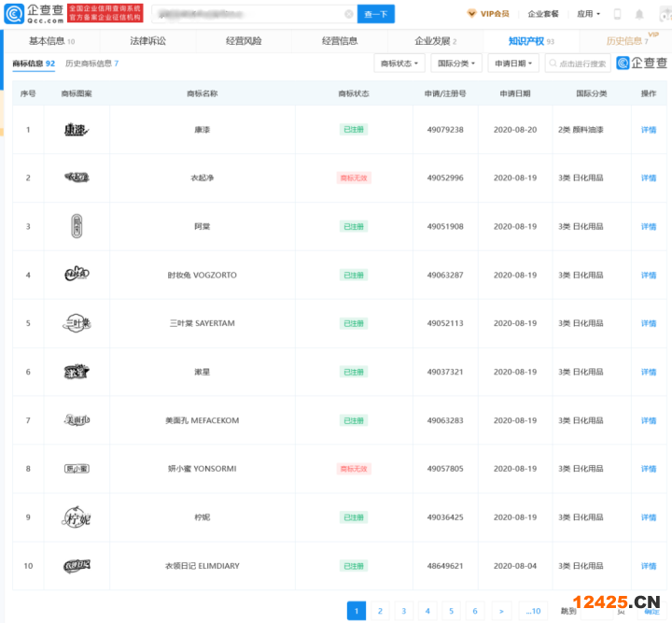Viewport: 672px width, 623px height.
Task: Switch to the 法律诉讼 tab
Action: click(148, 41)
